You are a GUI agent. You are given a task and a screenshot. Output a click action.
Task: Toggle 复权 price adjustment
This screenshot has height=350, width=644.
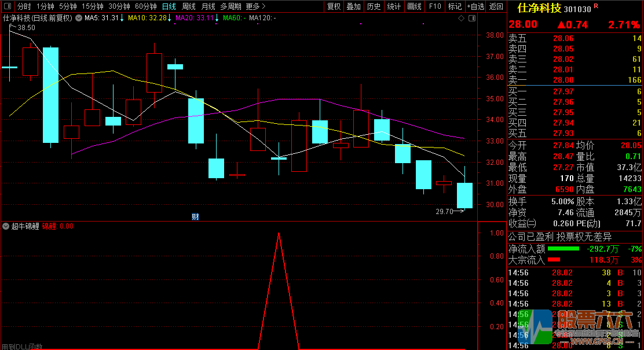tap(334, 7)
